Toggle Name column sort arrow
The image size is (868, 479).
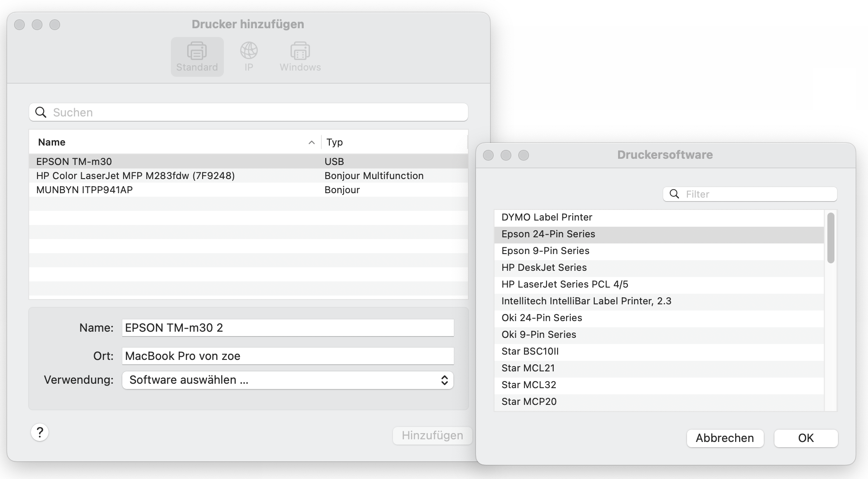(311, 142)
